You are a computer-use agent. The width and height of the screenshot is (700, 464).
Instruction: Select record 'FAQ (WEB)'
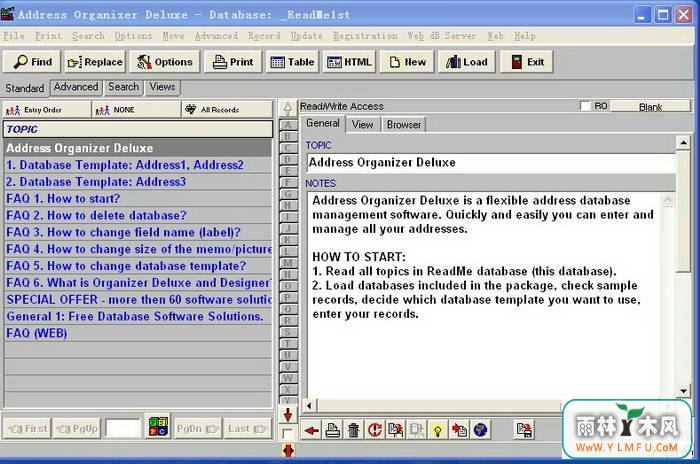(138, 333)
